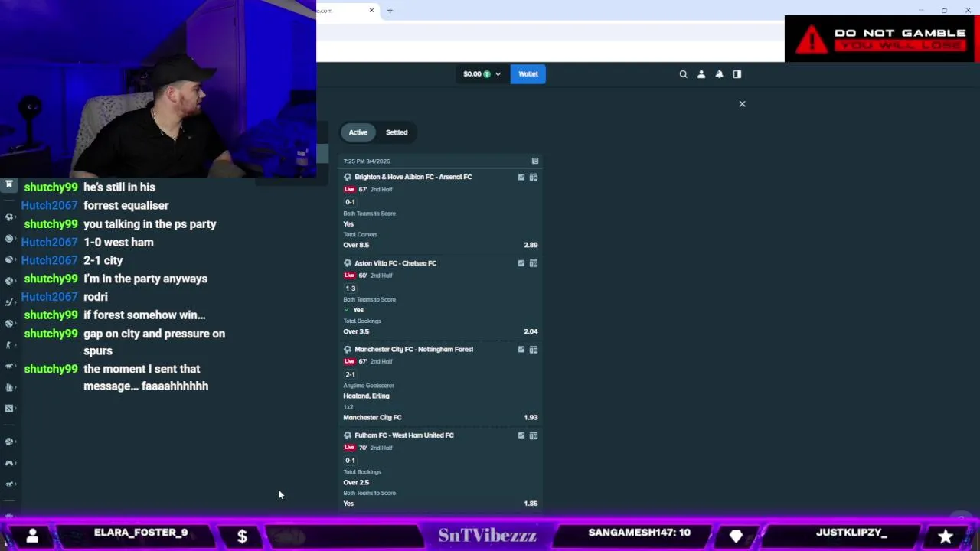Click the Over 2.5 bookings selection
This screenshot has height=551, width=980.
[356, 482]
